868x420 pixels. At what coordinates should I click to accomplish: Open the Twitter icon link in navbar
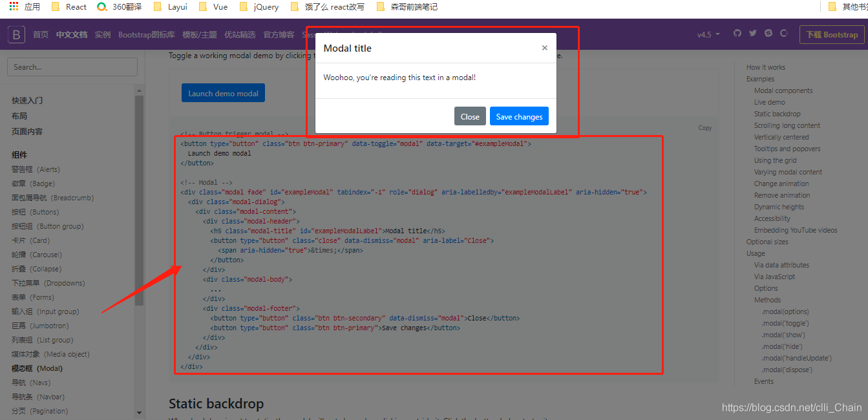point(753,34)
